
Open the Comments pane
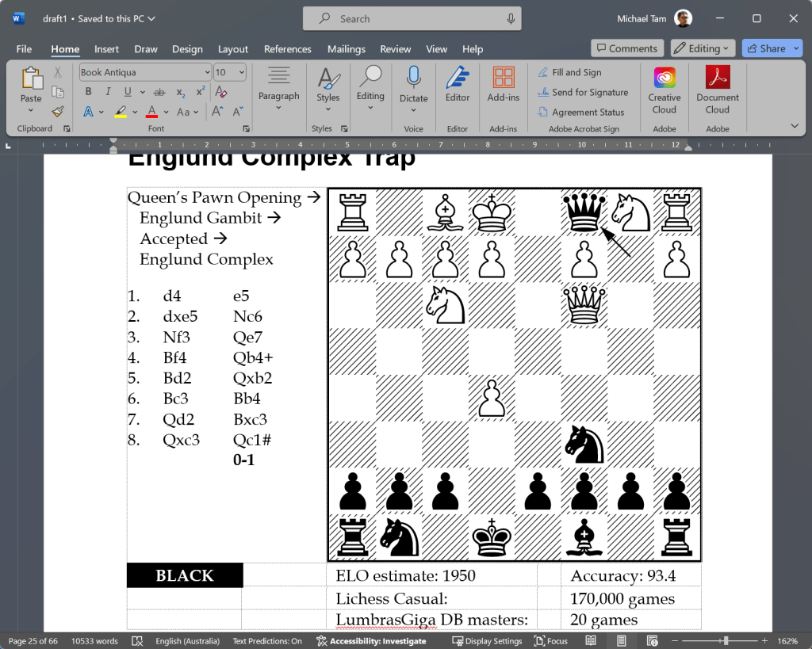coord(626,48)
